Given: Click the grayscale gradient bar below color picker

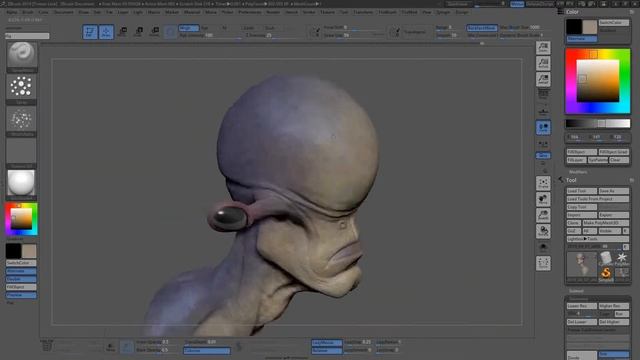Looking at the screenshot, I should coord(598,123).
